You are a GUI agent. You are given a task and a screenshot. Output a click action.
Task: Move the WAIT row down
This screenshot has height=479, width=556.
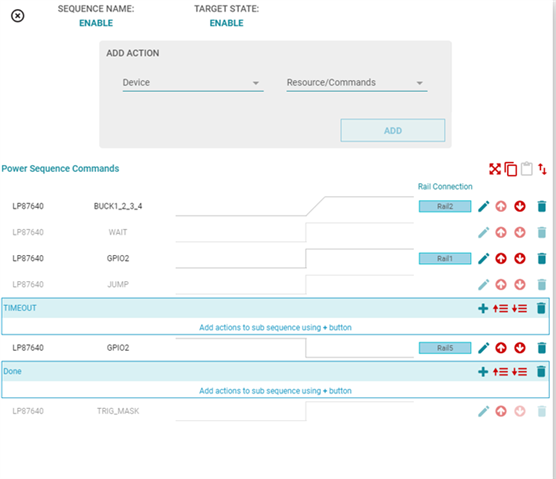520,233
